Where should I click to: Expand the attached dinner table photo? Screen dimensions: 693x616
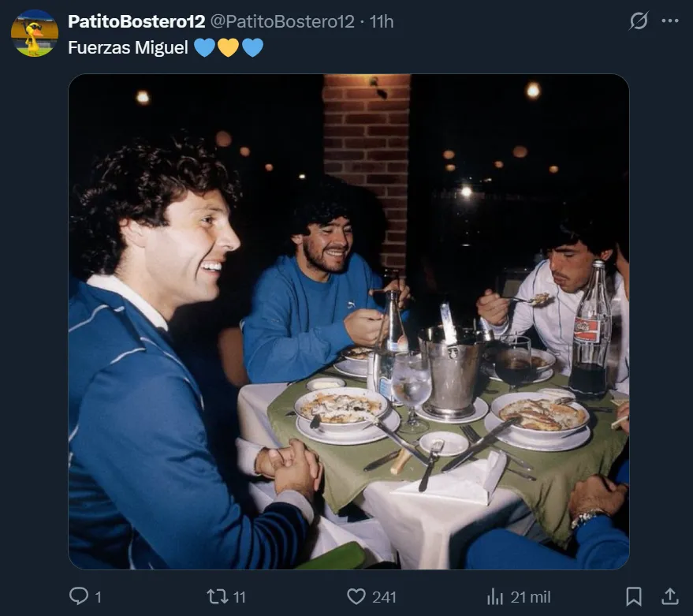tap(348, 322)
